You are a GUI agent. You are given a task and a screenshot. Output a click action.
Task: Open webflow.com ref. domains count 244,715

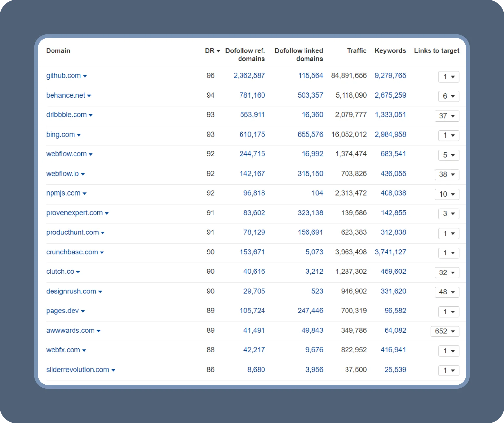(x=252, y=154)
